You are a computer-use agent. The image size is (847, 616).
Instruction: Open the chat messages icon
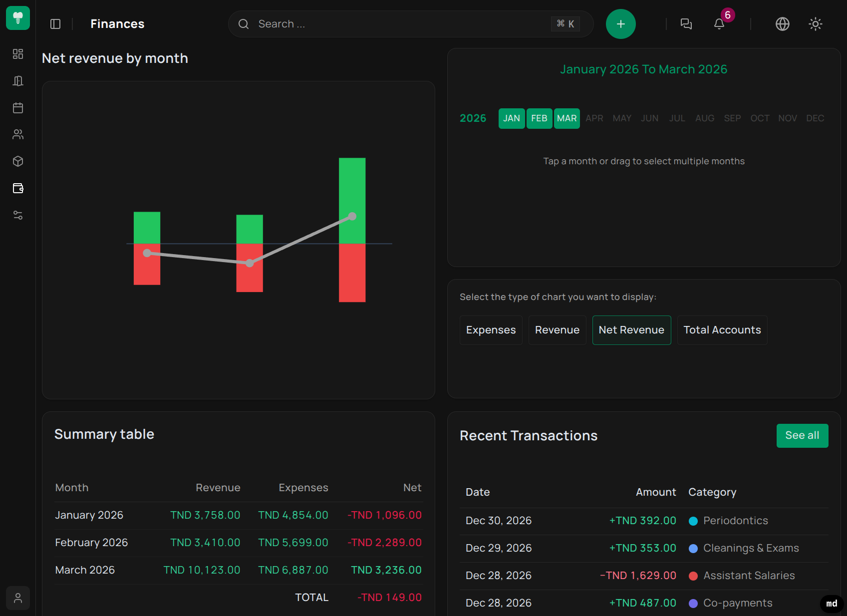click(686, 24)
